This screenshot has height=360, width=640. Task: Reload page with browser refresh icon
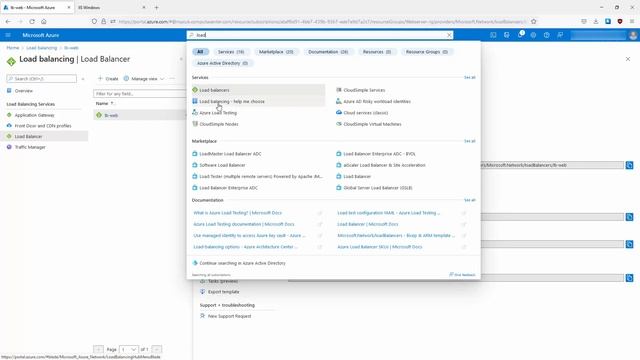point(32,21)
